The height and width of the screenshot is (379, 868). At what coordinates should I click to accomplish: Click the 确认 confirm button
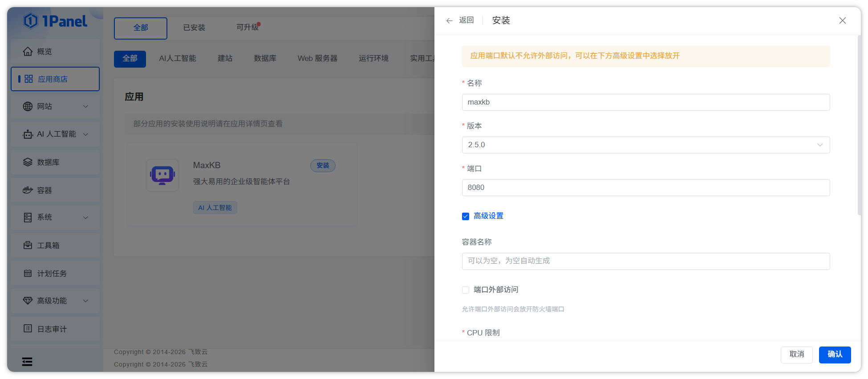pos(835,355)
